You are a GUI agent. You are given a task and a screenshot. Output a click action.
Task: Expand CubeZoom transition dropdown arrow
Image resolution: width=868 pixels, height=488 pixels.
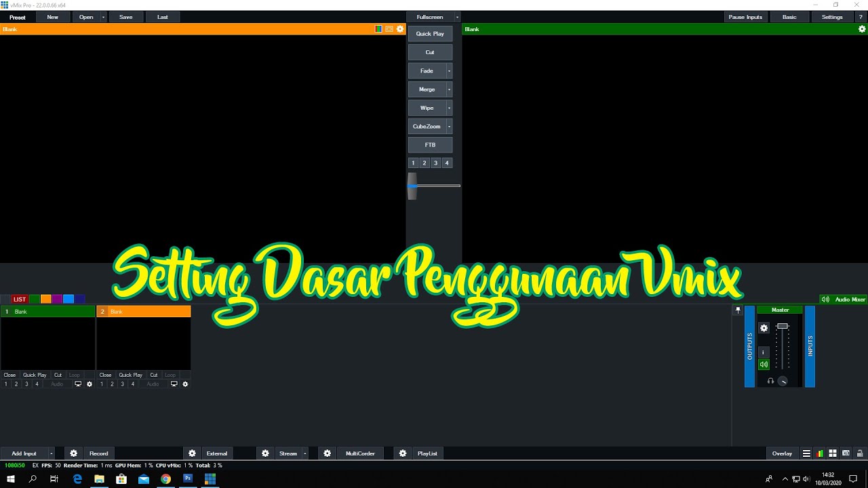[x=449, y=126]
